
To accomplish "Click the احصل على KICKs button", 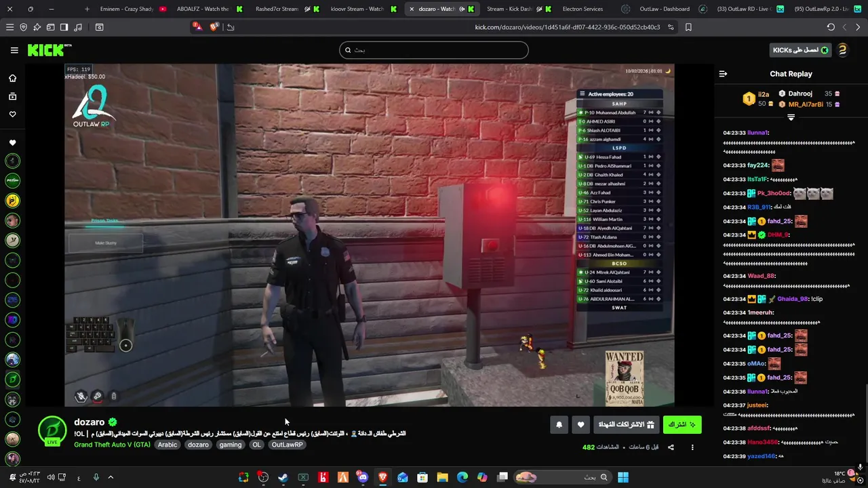I will click(x=802, y=50).
